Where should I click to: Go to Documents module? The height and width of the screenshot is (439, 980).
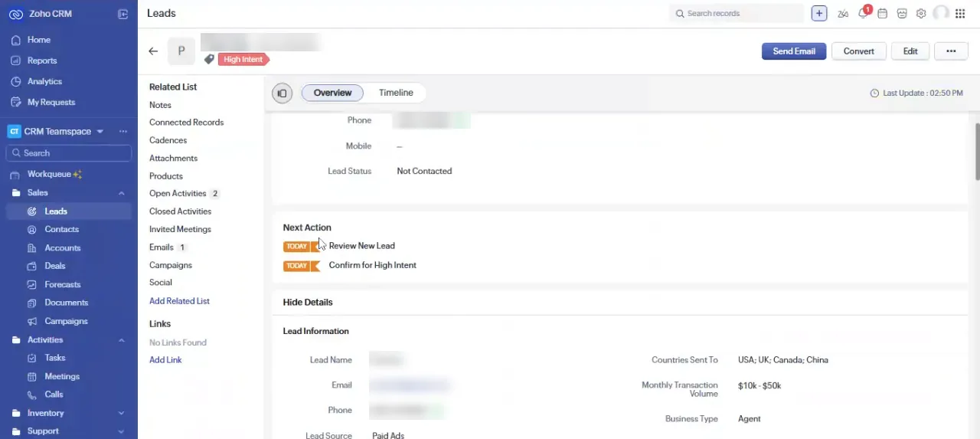click(x=66, y=303)
